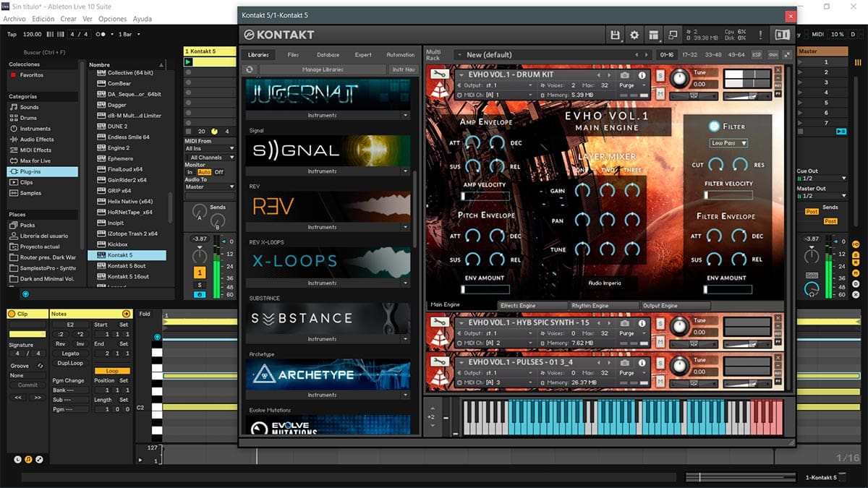Open the Sounds category in Ableton browser
The width and height of the screenshot is (868, 488).
30,107
